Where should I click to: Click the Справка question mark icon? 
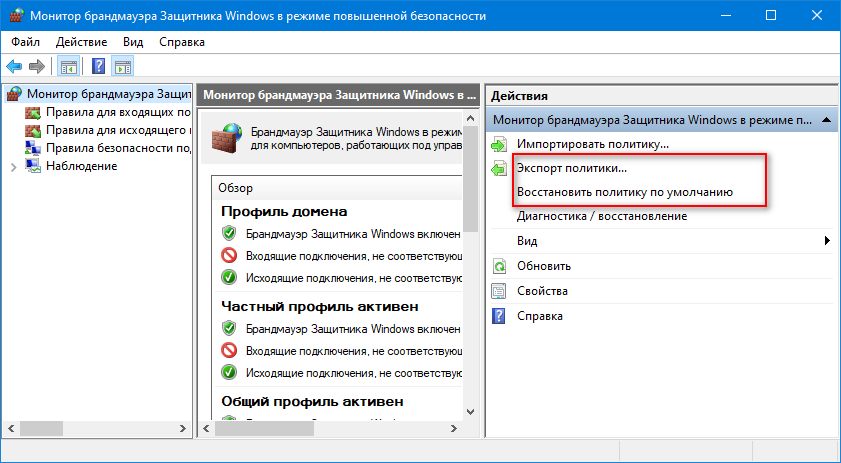[x=499, y=316]
